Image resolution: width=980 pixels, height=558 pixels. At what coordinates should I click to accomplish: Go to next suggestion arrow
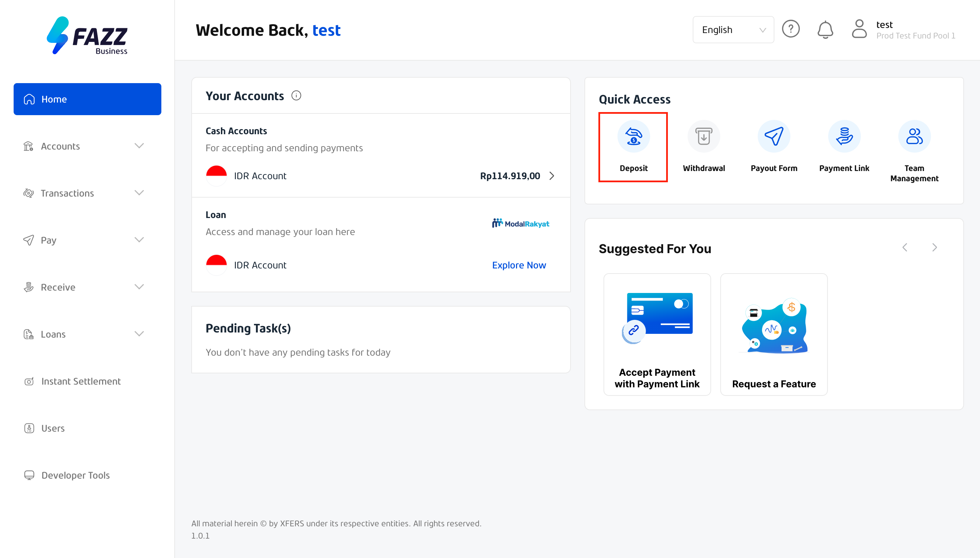(934, 248)
